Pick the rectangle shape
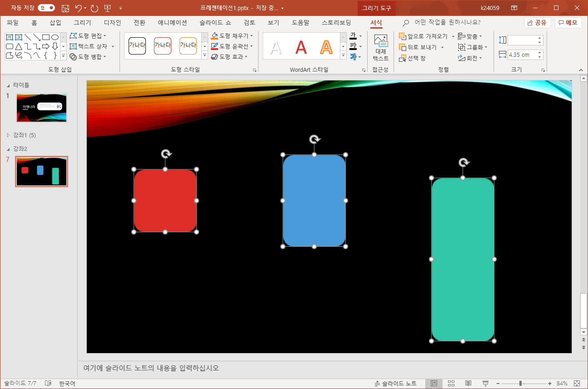 pyautogui.click(x=46, y=37)
